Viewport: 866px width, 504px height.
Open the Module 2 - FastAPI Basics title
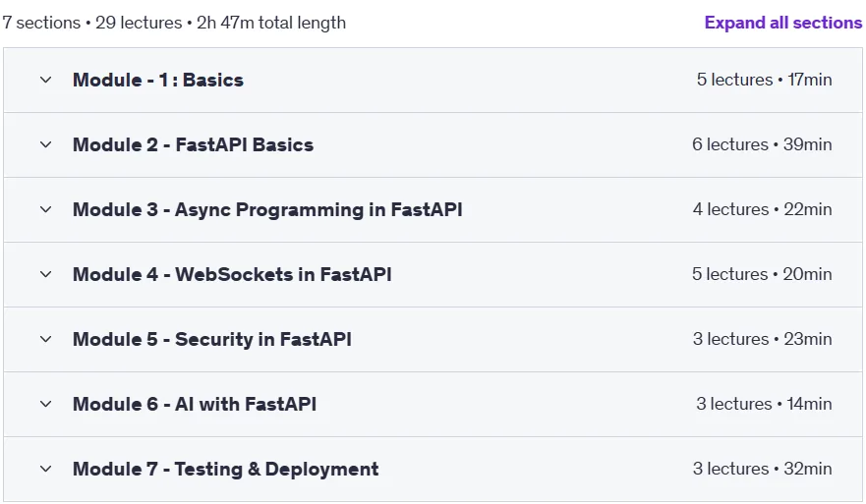pos(193,144)
